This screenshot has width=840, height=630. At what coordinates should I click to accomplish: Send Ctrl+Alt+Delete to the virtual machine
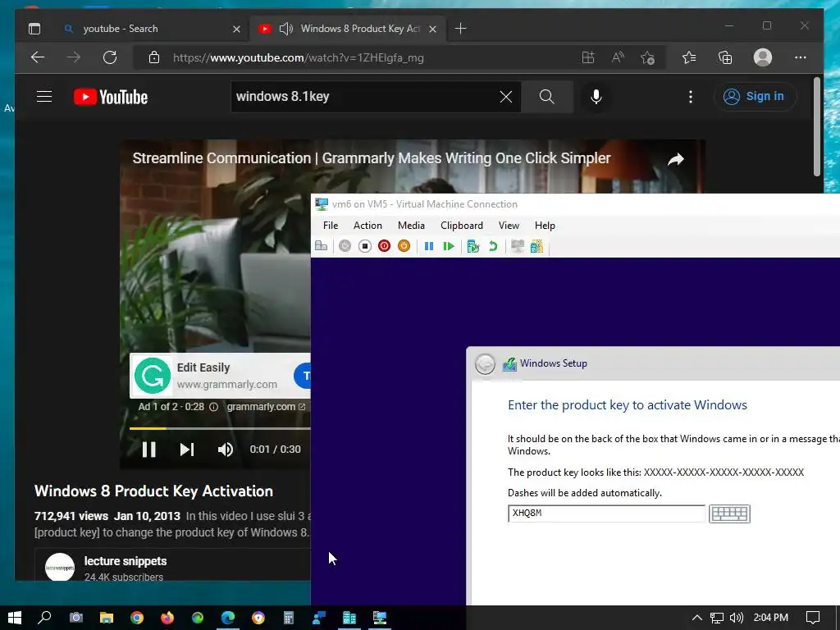pyautogui.click(x=322, y=246)
